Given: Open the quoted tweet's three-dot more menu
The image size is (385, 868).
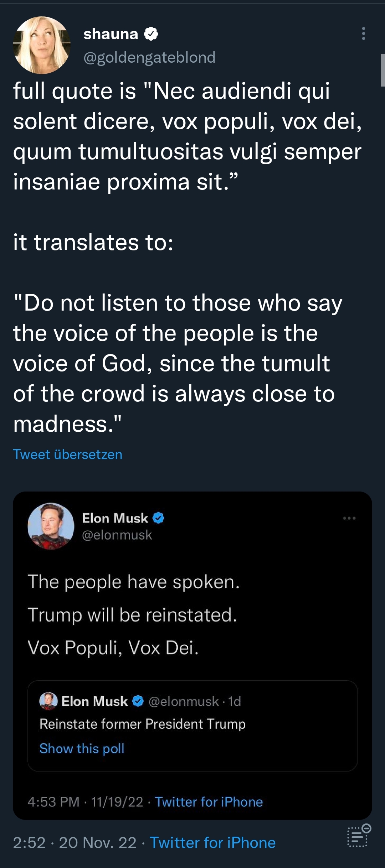Looking at the screenshot, I should pyautogui.click(x=349, y=518).
